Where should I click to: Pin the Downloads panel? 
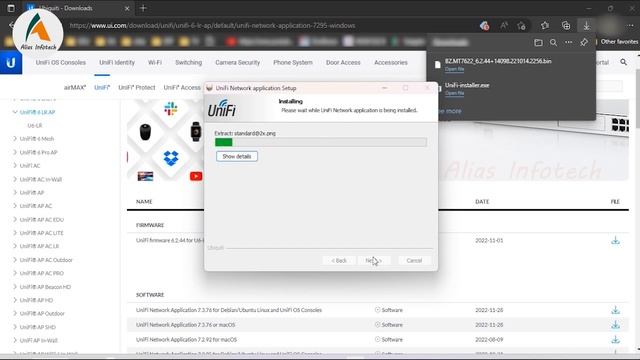(x=584, y=42)
